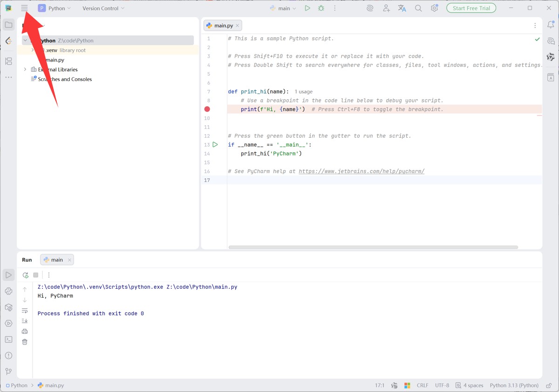The height and width of the screenshot is (392, 559).
Task: Clear Run console with trash icon
Action: (25, 342)
